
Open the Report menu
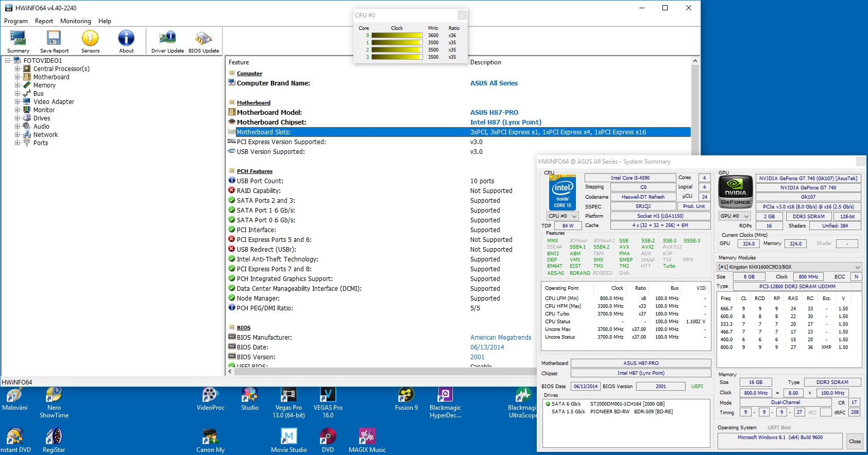click(x=44, y=21)
